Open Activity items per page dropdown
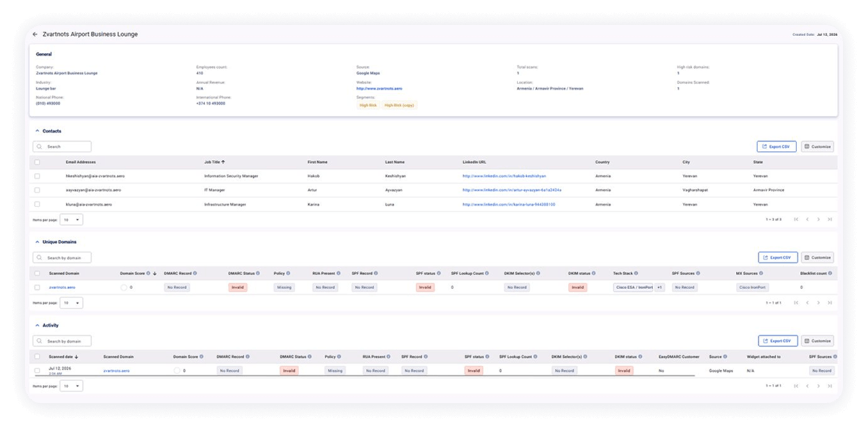This screenshot has width=868, height=431. (71, 386)
